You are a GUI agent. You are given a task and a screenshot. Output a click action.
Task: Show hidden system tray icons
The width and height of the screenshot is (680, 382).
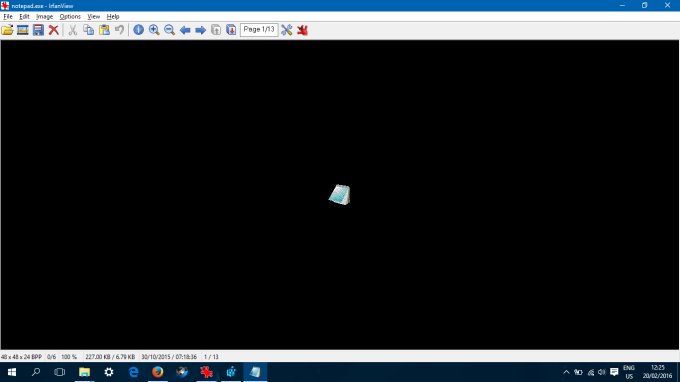pos(566,372)
